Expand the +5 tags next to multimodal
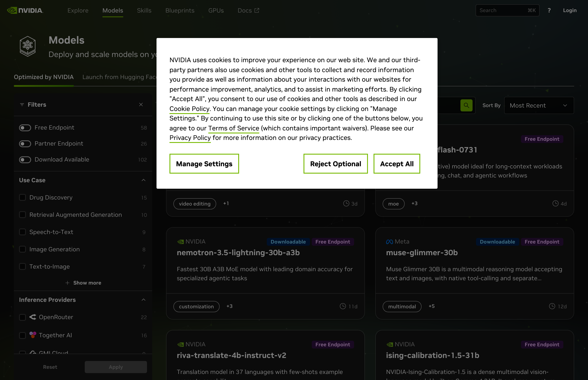588x380 pixels. 431,306
